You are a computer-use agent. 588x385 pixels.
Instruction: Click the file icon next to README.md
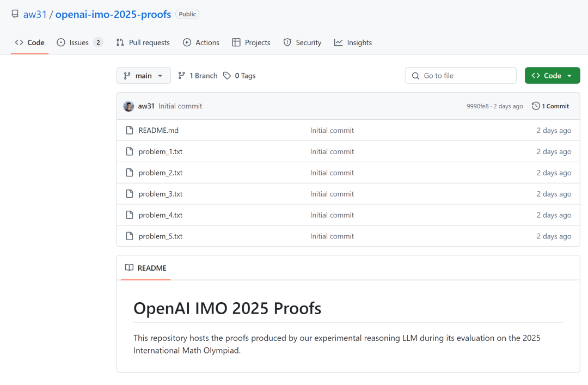[130, 130]
